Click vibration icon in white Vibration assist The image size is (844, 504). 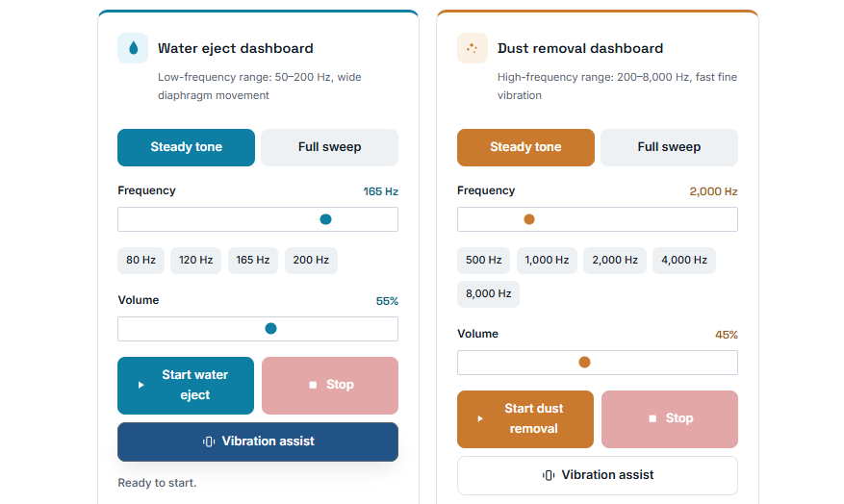549,475
